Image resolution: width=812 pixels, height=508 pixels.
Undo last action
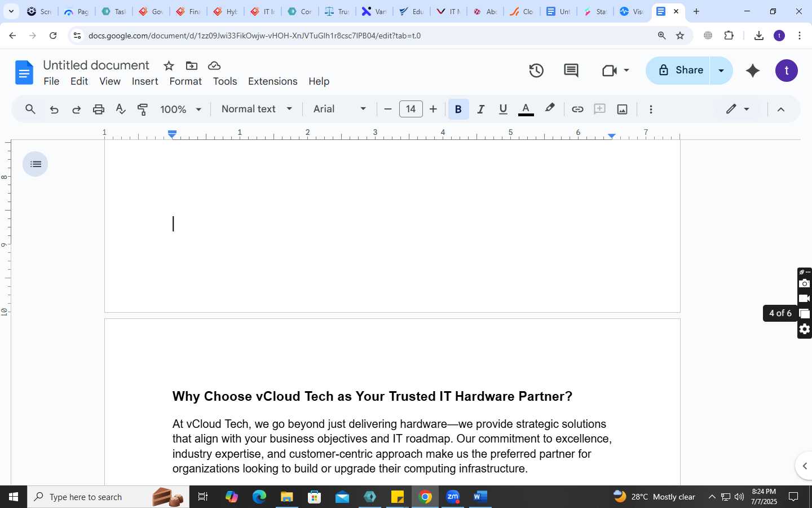[x=54, y=110]
